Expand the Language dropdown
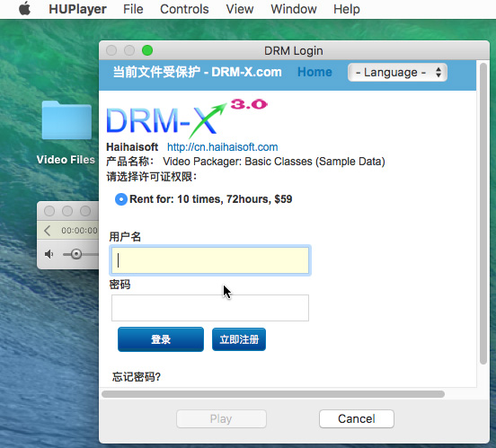496x448 pixels. (397, 73)
